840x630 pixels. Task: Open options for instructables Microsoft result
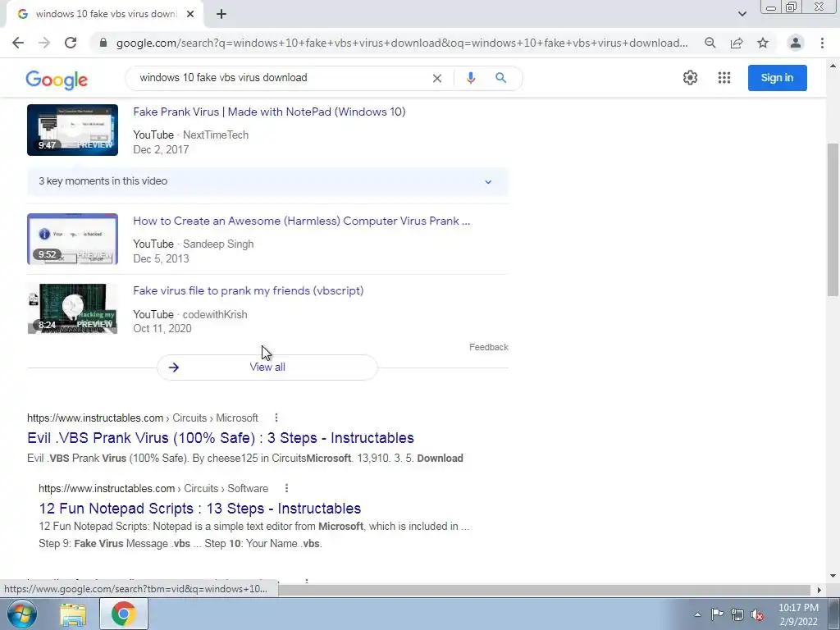pyautogui.click(x=276, y=418)
